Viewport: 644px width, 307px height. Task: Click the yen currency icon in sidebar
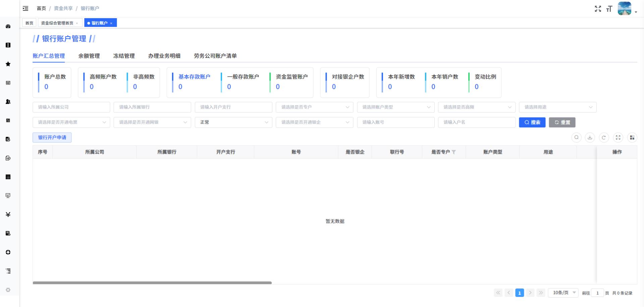pyautogui.click(x=8, y=215)
